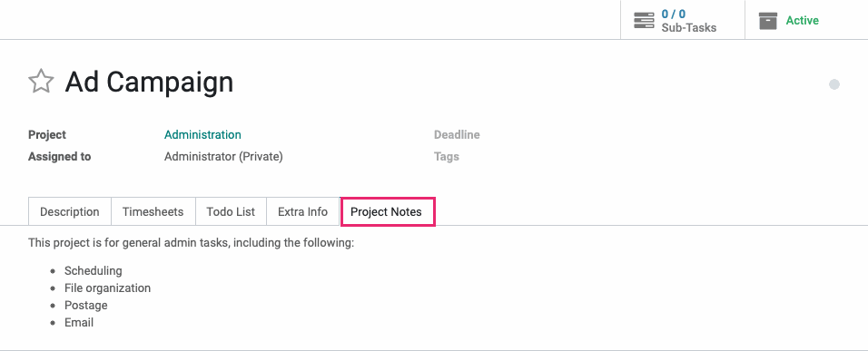
Task: Click the Deadline field label
Action: [457, 135]
